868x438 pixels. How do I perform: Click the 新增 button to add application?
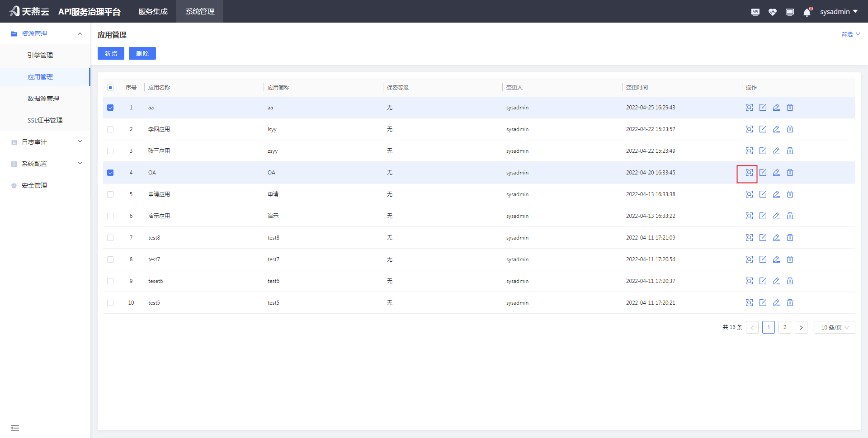[x=110, y=53]
